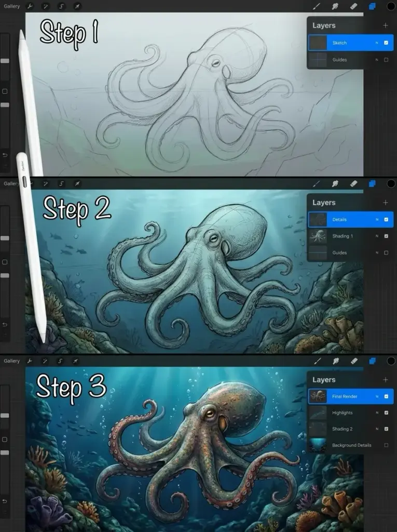The image size is (397, 532).
Task: Tap the square Modify button in Step 1 sidebar
Action: pyautogui.click(x=5, y=91)
